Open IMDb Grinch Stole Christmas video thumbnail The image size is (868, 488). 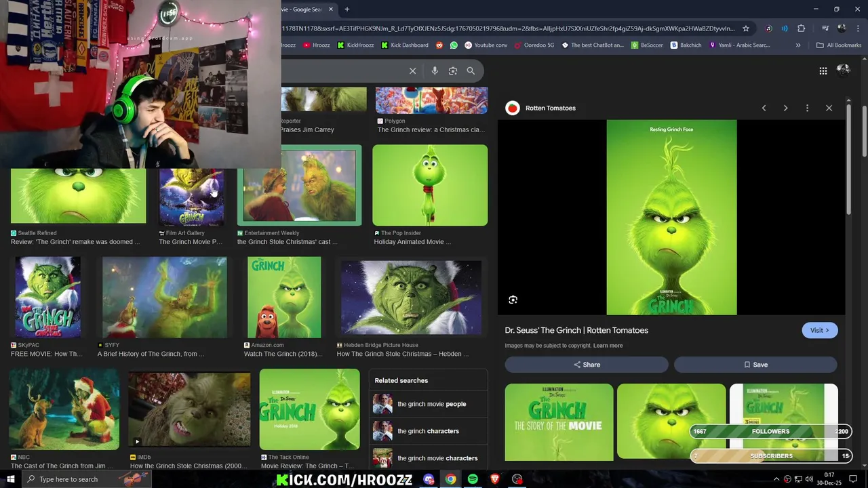189,409
